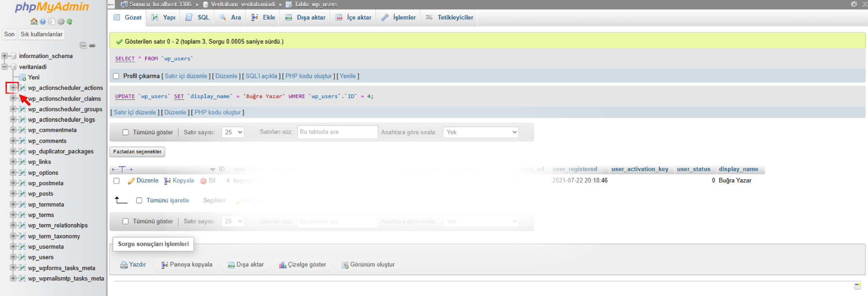Click the Yeni new table icon
The width and height of the screenshot is (868, 296).
(x=22, y=77)
